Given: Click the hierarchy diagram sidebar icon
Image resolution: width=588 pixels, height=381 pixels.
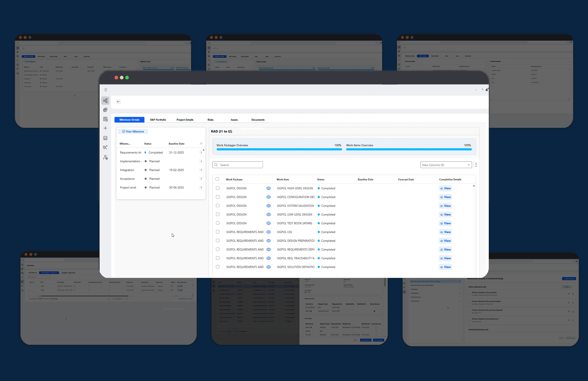Looking at the screenshot, I should pyautogui.click(x=105, y=101).
